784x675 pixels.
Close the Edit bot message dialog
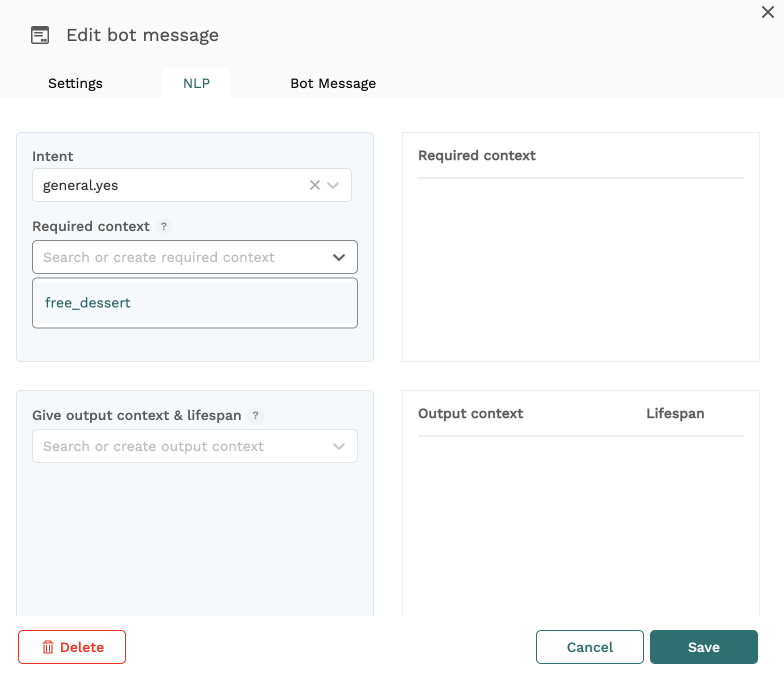767,12
